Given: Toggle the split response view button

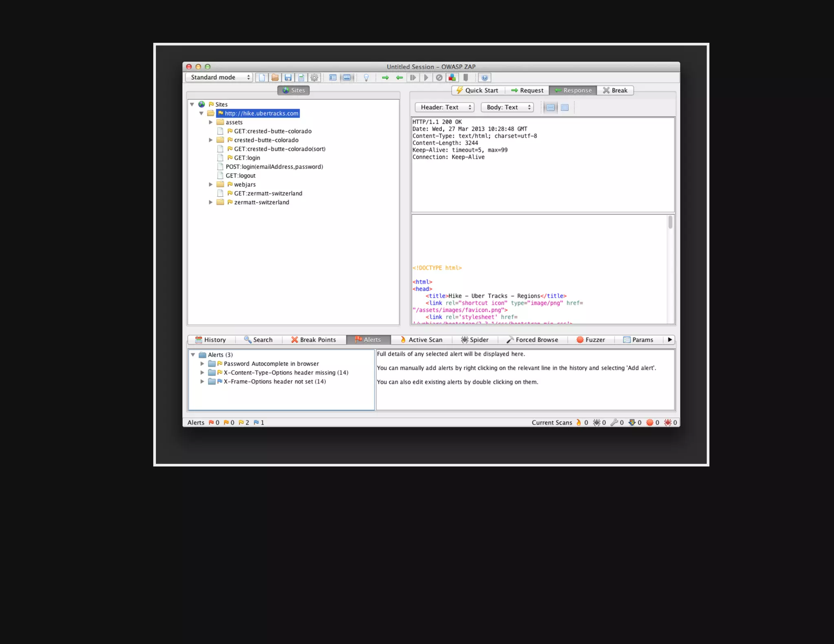Looking at the screenshot, I should tap(551, 107).
